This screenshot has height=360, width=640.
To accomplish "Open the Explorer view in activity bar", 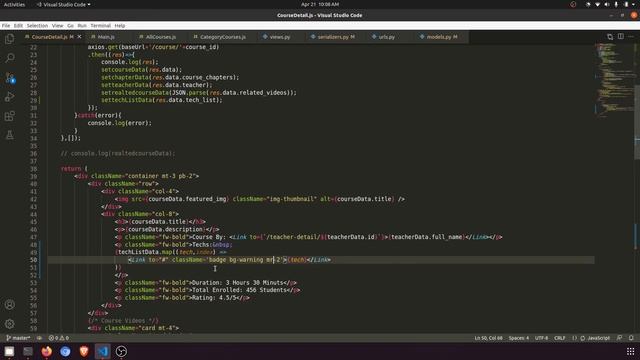I will click(9, 39).
